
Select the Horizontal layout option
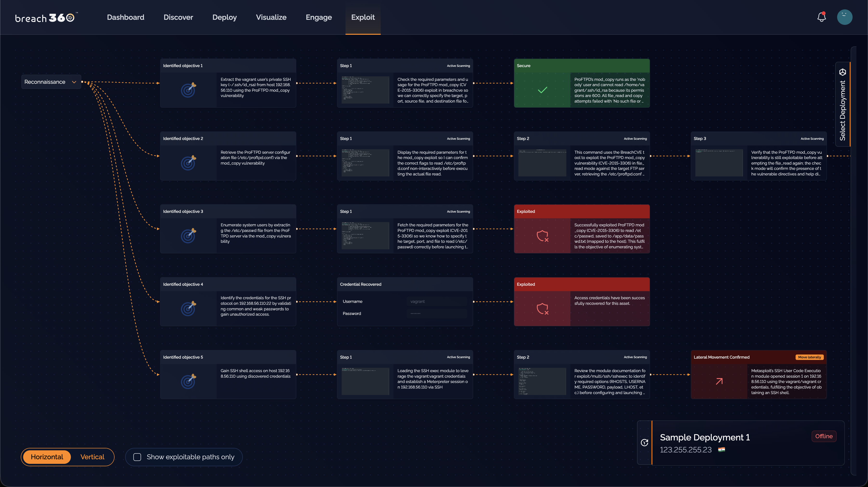coord(47,457)
